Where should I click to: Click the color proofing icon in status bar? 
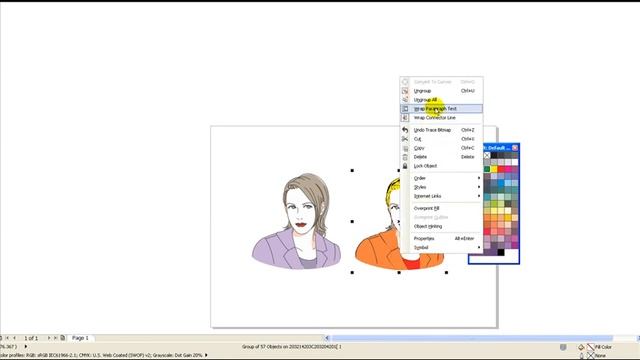(x=563, y=347)
